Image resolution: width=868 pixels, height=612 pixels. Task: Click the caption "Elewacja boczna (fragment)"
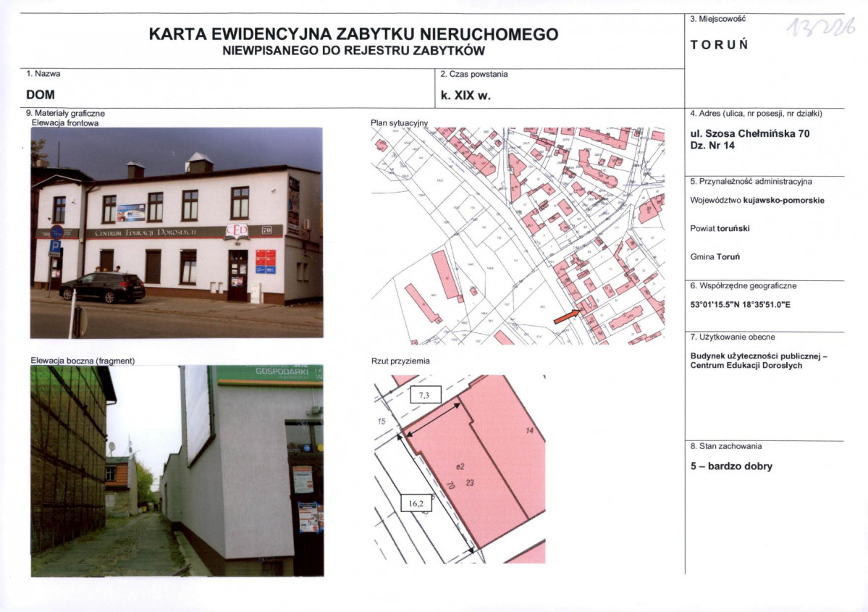click(x=83, y=361)
